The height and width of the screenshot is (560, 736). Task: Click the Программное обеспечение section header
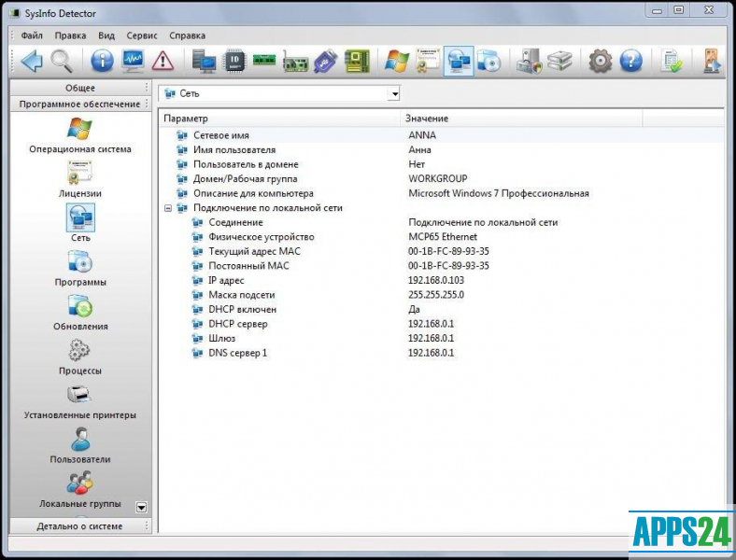tap(80, 104)
